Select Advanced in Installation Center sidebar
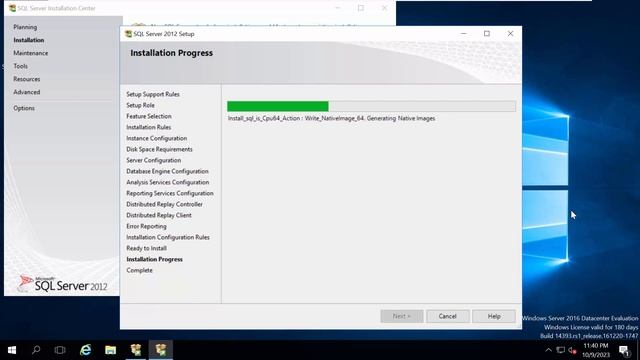 [x=27, y=92]
